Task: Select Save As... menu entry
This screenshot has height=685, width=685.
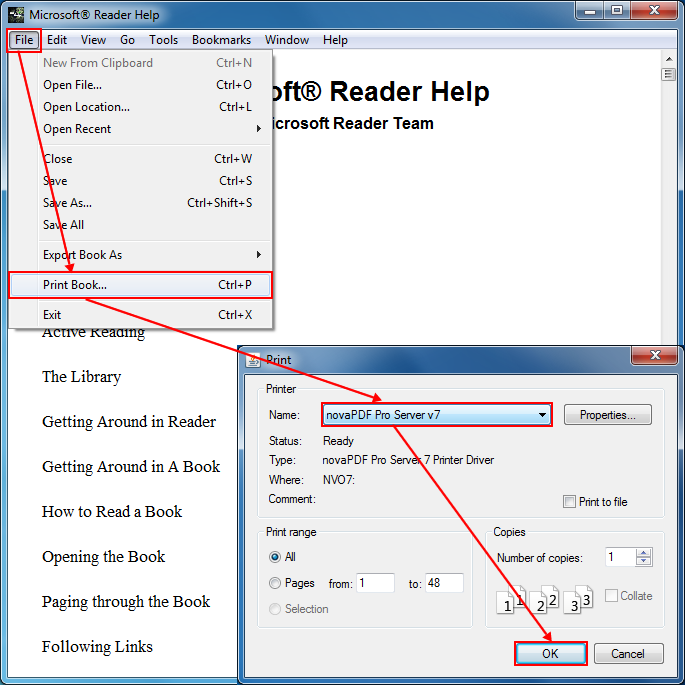Action: pos(140,203)
